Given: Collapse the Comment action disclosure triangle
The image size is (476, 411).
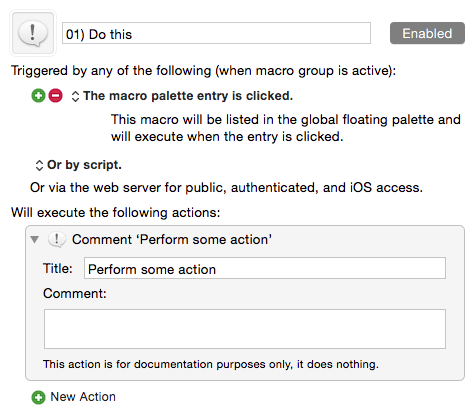Looking at the screenshot, I should coord(34,239).
